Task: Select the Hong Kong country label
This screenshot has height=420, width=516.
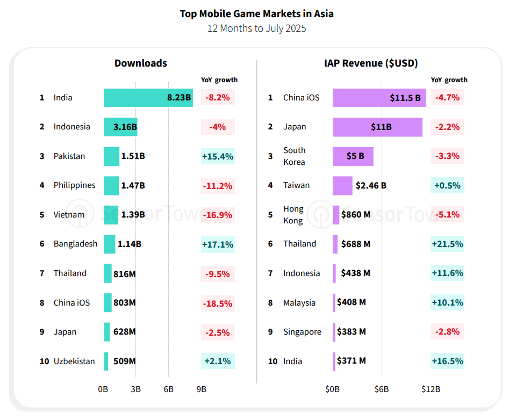Action: [x=293, y=215]
